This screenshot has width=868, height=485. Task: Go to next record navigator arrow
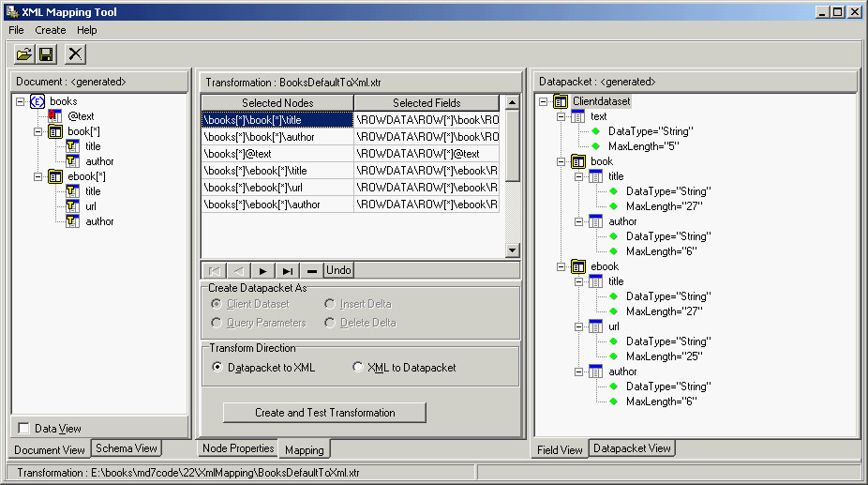[x=262, y=270]
